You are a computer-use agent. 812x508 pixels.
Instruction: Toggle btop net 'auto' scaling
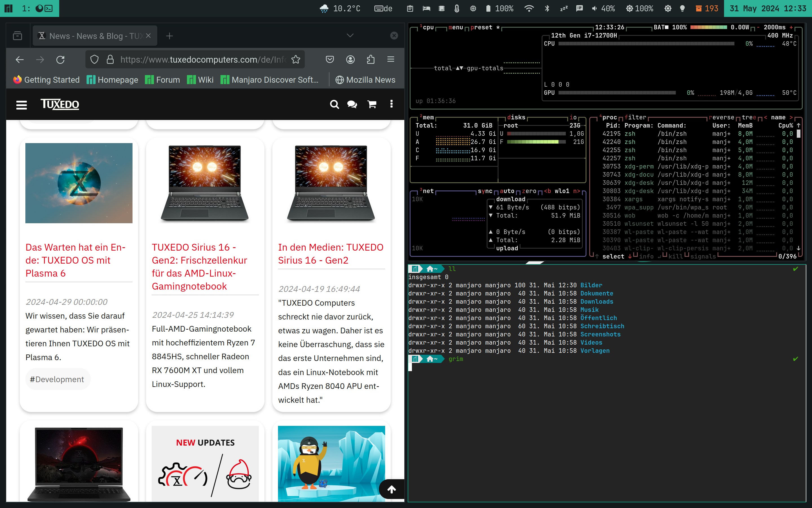pyautogui.click(x=507, y=191)
